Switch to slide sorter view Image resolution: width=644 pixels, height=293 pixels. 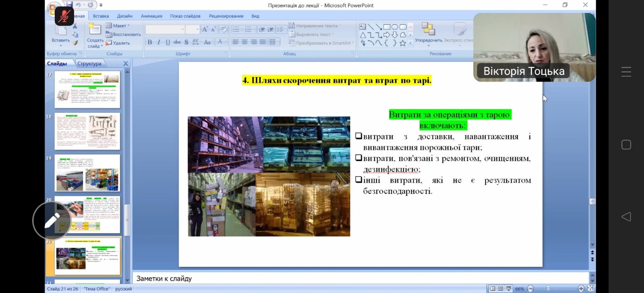tap(501, 289)
